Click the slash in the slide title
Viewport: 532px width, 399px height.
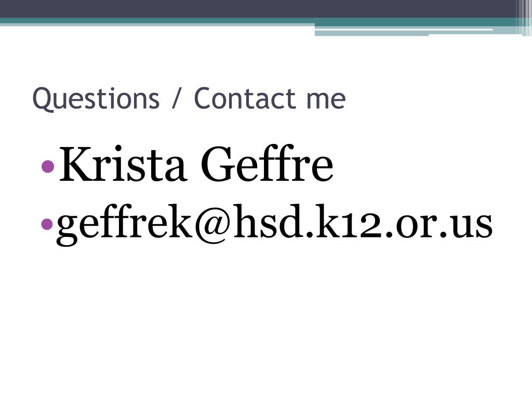(176, 98)
